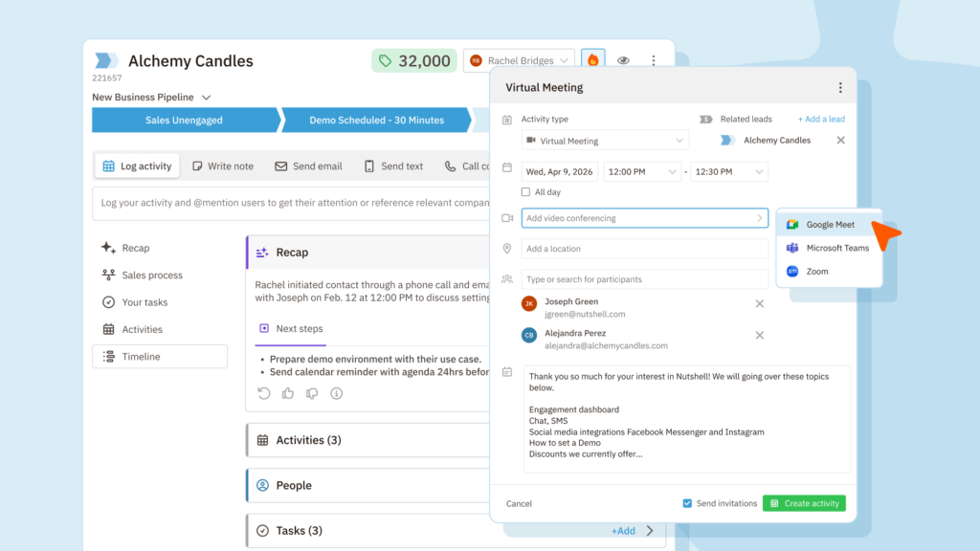
Task: Remove participant Alejandra Perez
Action: (759, 336)
